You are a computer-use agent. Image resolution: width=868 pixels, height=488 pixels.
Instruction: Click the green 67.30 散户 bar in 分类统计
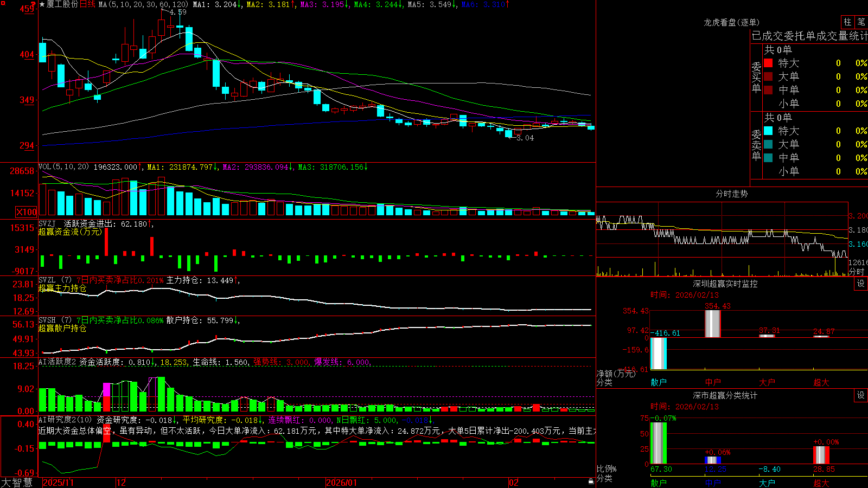659,443
